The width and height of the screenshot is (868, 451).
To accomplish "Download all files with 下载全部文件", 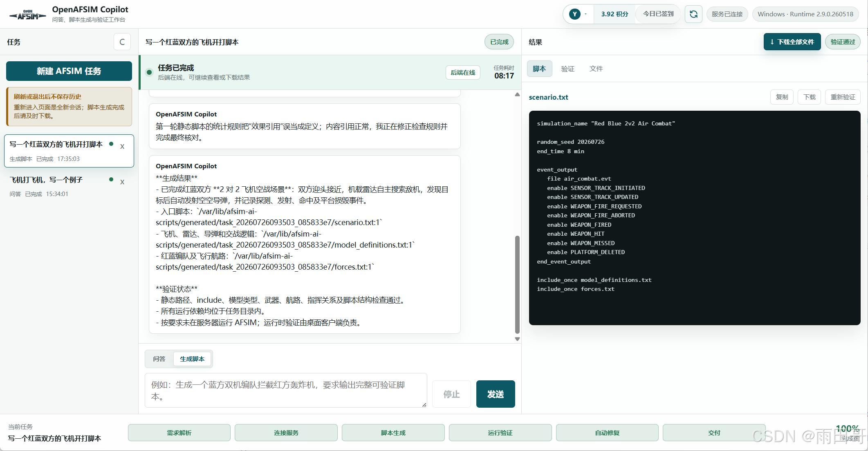I will (792, 42).
